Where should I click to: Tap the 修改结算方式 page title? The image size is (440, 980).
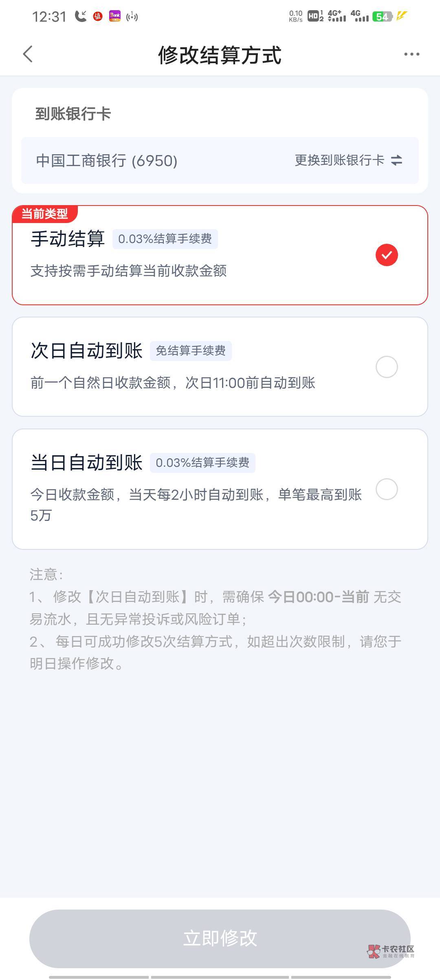pos(220,55)
